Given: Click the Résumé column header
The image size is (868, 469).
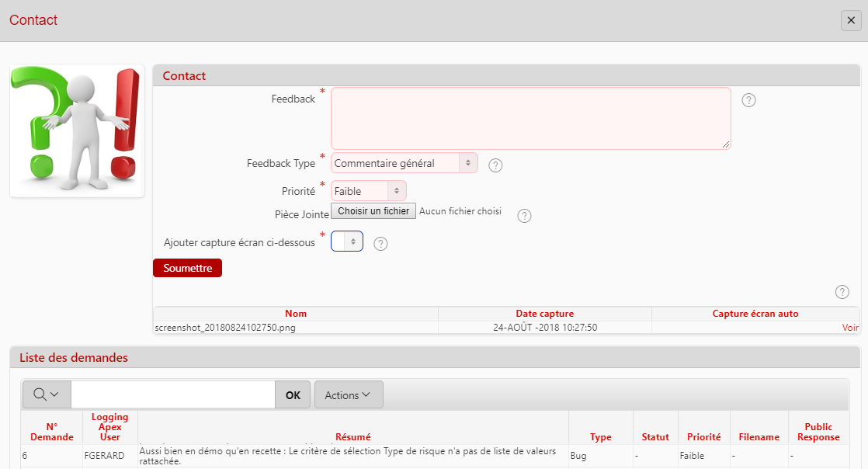Looking at the screenshot, I should click(x=353, y=436).
